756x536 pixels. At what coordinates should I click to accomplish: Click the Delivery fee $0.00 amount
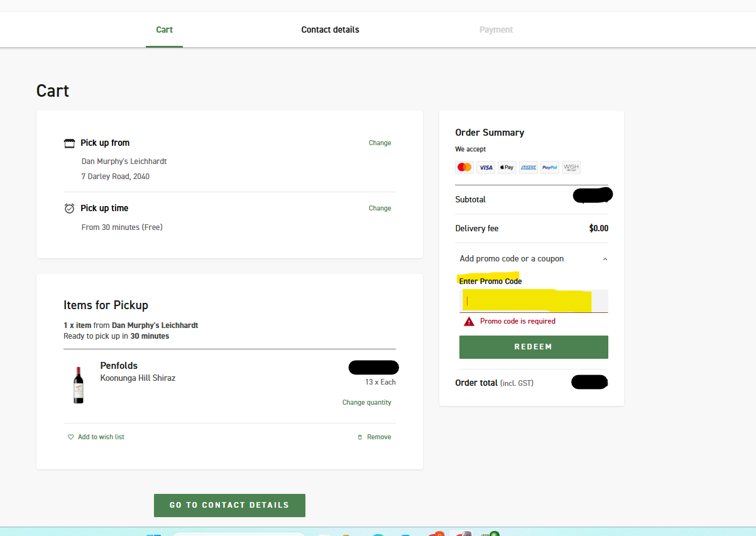[x=598, y=229]
